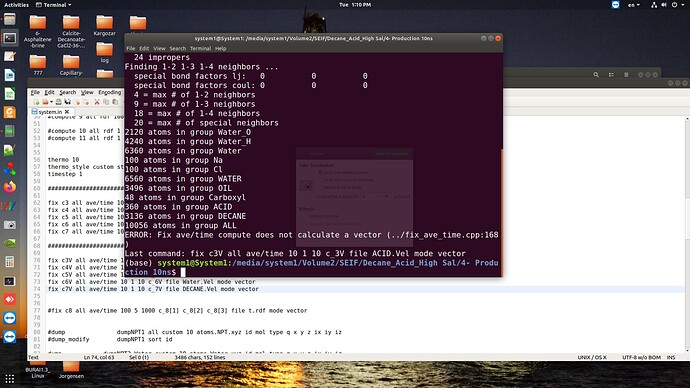This screenshot has height=388, width=690.
Task: Open the Terminal menu in terminal menubar
Action: pos(200,48)
